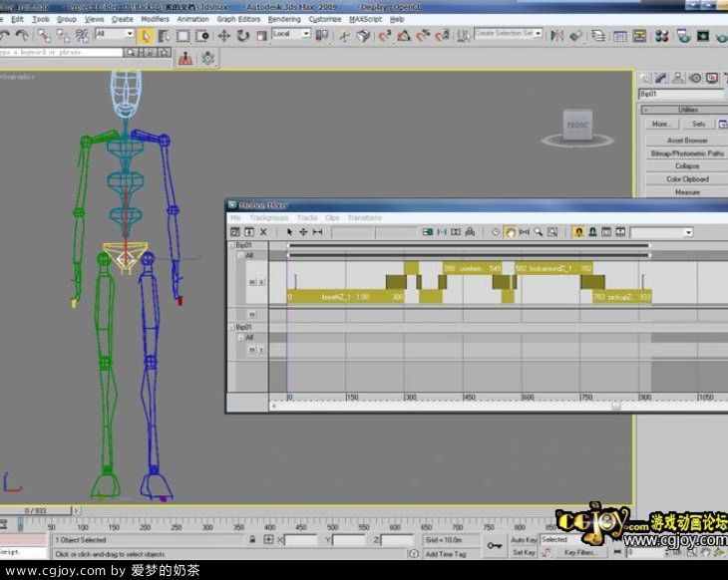This screenshot has height=580, width=728.
Task: Click the Motion Mixer Move Clips tool
Action: [303, 232]
